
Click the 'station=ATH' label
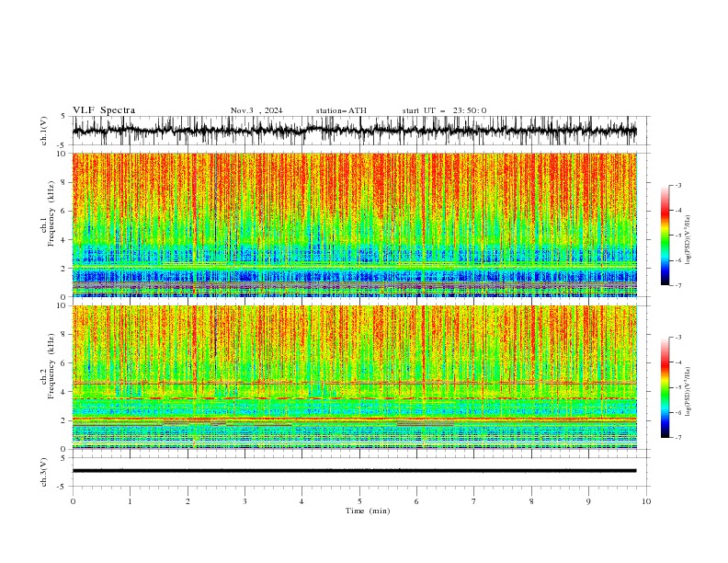341,110
